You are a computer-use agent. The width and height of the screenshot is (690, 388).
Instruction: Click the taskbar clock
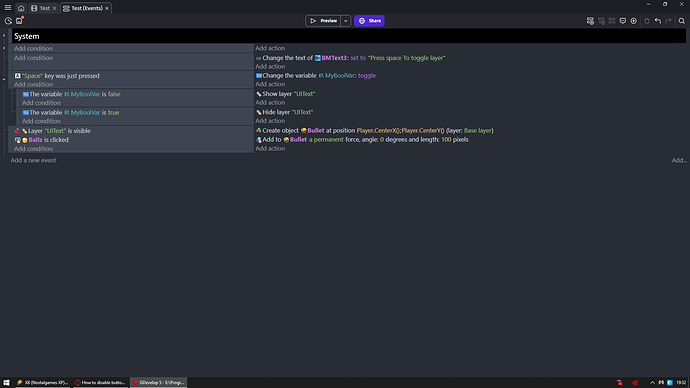tap(681, 382)
